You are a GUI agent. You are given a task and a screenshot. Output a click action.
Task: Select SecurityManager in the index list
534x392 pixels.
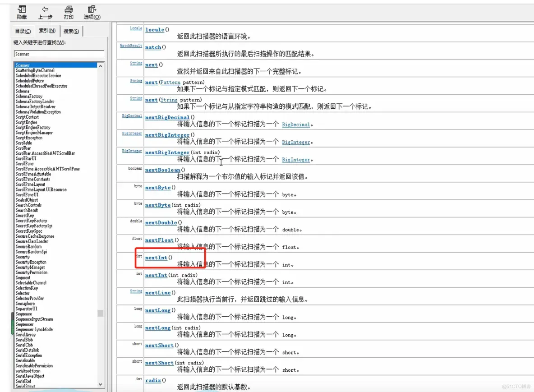[x=30, y=267]
